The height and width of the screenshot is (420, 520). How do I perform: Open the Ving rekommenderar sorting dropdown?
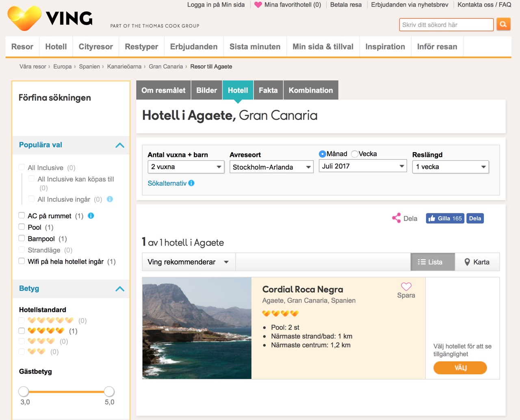click(188, 262)
